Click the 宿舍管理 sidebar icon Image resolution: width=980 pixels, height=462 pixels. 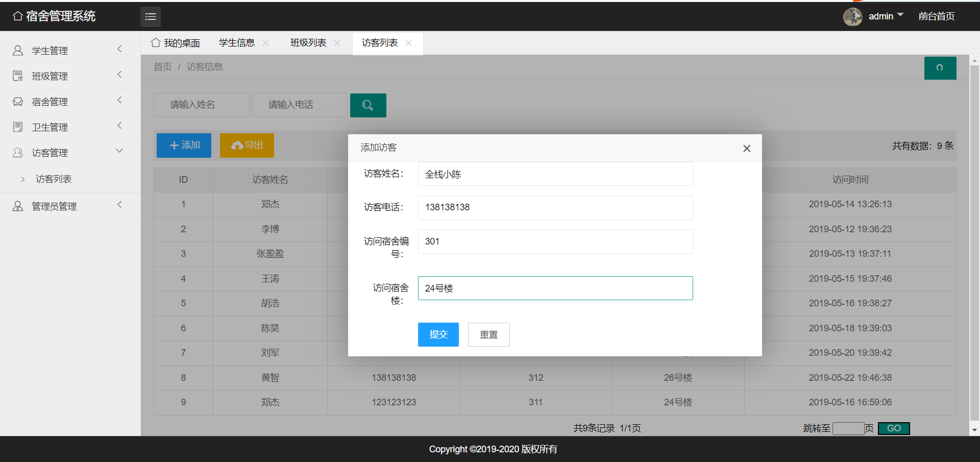click(18, 101)
